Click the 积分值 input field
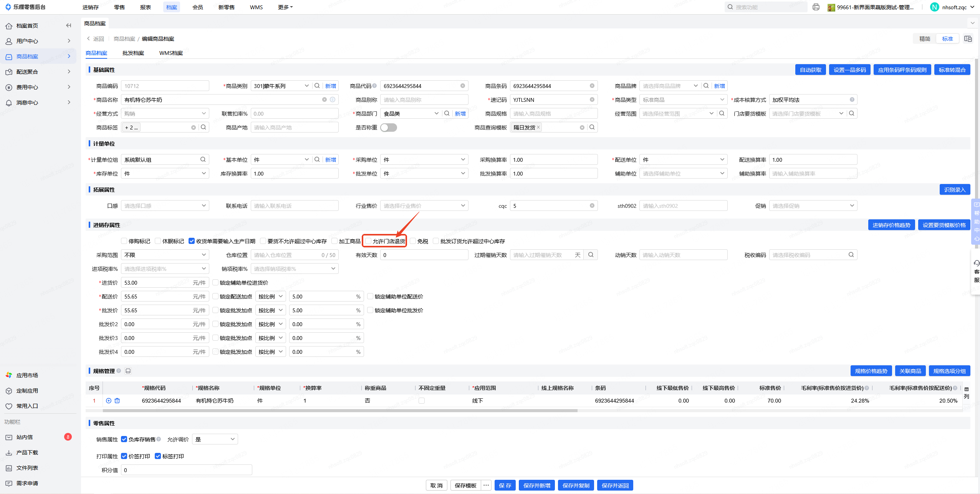The image size is (980, 494). click(186, 470)
